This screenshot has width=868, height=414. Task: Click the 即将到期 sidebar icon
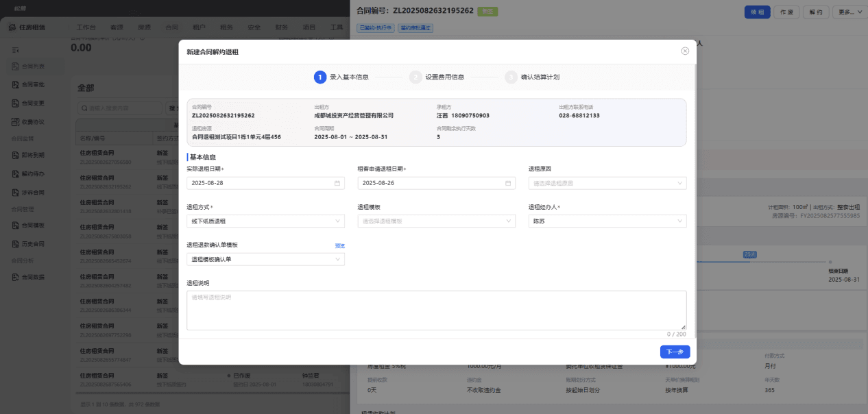tap(16, 155)
